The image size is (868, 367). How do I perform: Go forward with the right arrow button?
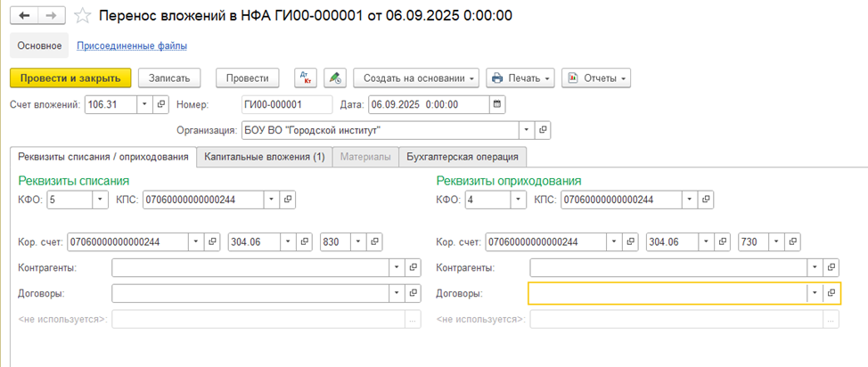(x=52, y=16)
